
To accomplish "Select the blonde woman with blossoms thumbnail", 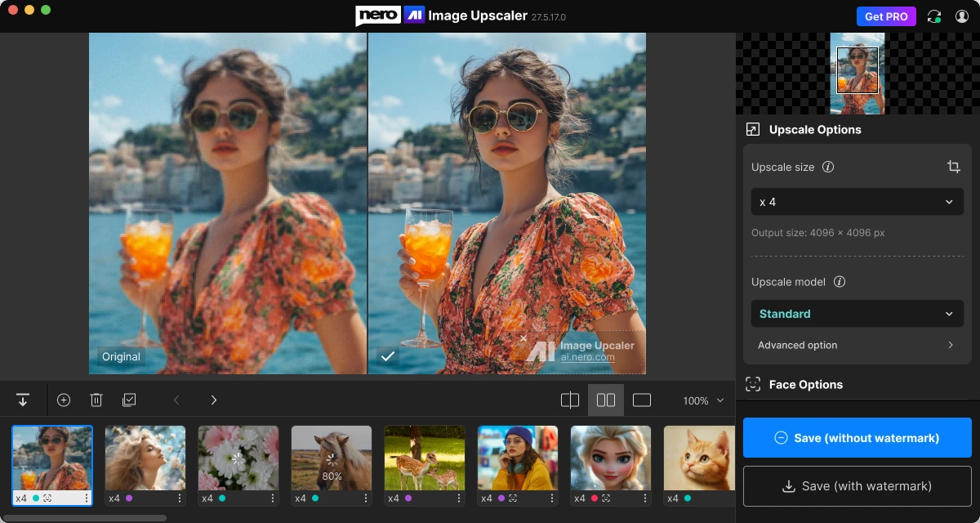I will pos(145,458).
